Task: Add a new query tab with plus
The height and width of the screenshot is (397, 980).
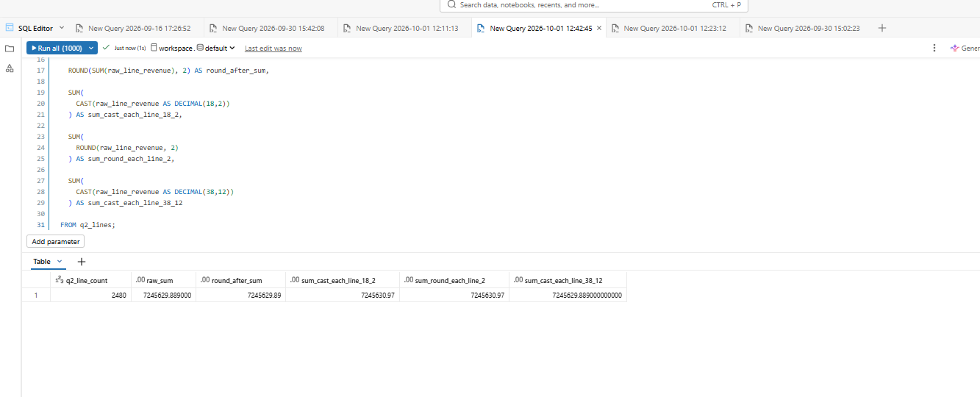Action: point(882,28)
